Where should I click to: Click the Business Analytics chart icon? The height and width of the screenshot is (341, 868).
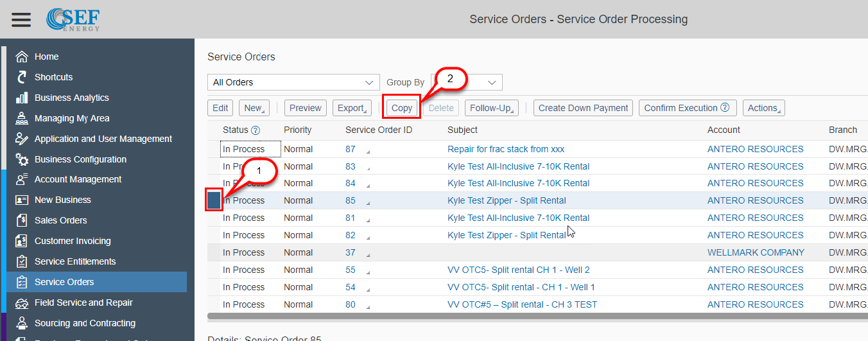click(22, 98)
